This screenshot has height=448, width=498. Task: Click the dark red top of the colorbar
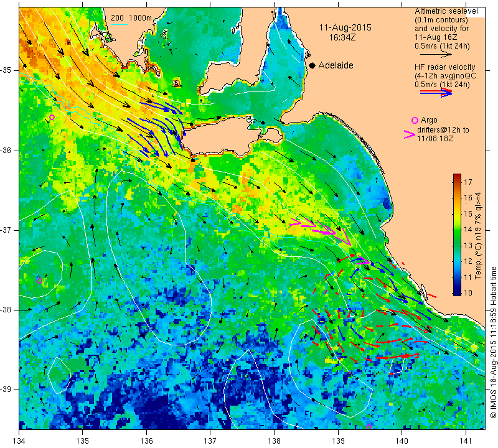pos(457,176)
